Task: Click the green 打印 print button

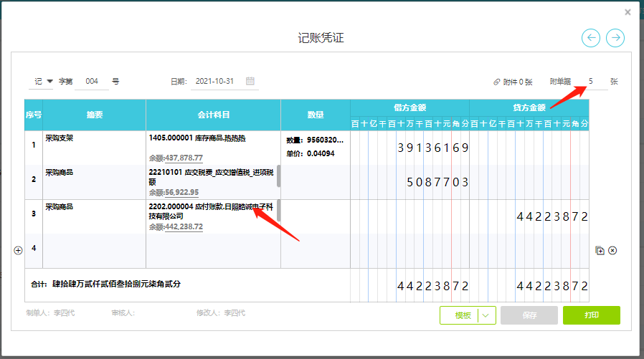Action: pos(592,315)
